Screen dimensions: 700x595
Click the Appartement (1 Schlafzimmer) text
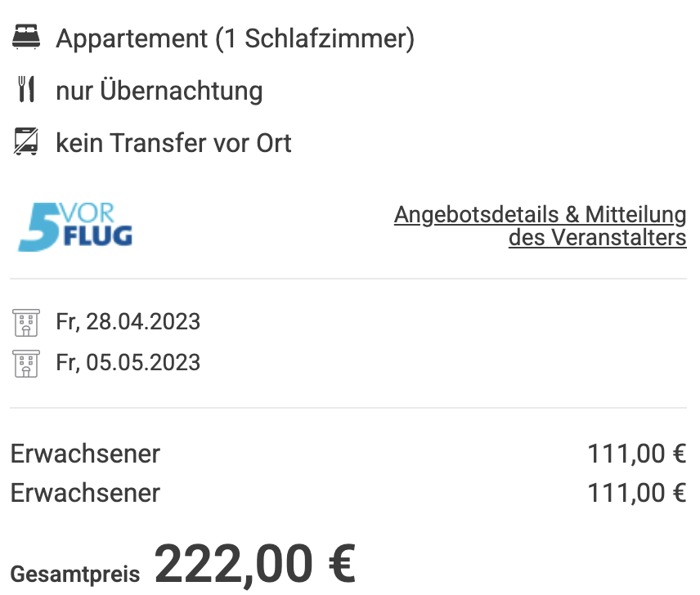(236, 38)
